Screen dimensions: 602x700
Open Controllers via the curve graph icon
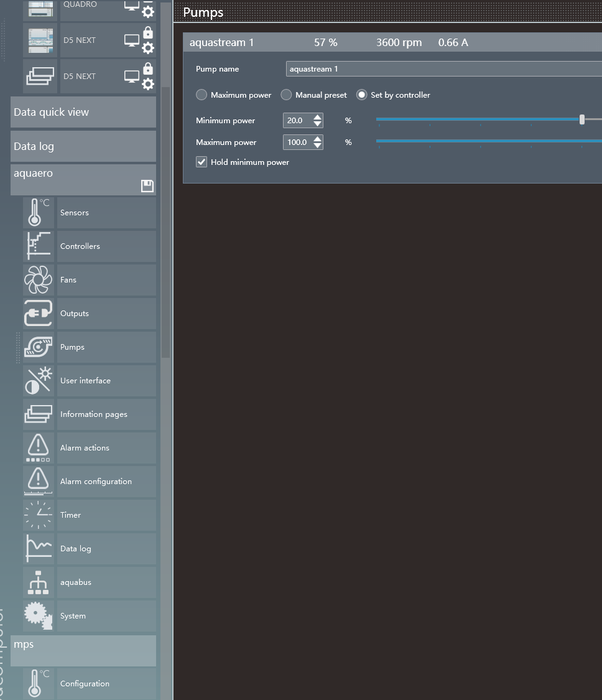point(39,246)
